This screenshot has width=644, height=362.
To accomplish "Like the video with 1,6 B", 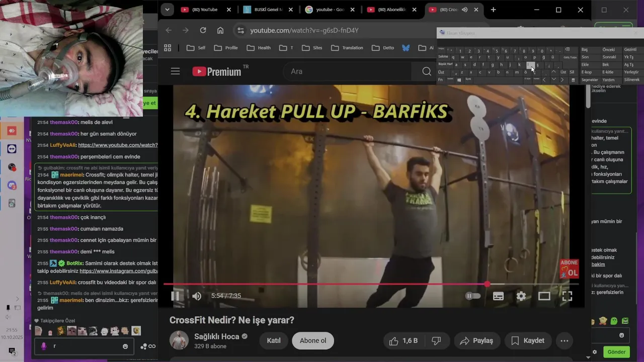I will tap(404, 341).
